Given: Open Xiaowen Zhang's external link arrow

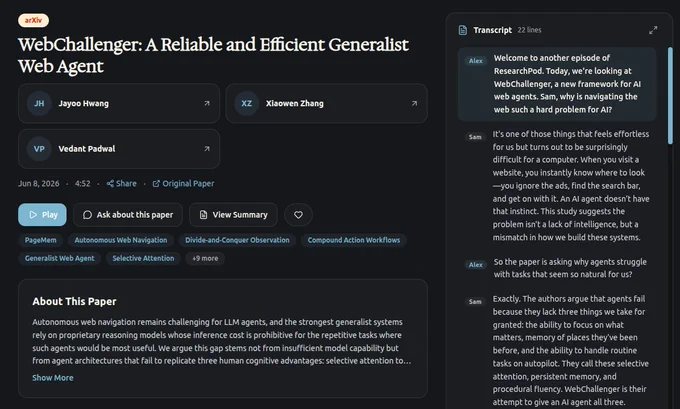Looking at the screenshot, I should [x=414, y=103].
